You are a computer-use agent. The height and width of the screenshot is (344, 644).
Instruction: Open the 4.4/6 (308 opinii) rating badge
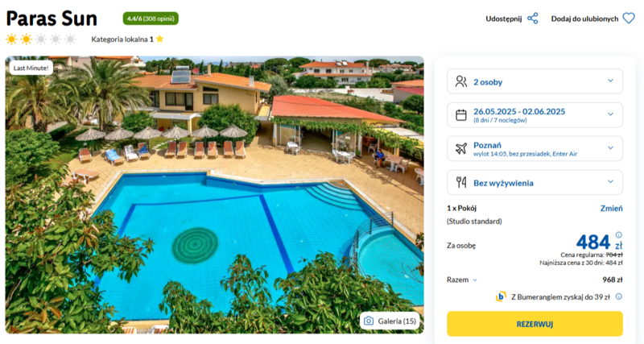tap(151, 19)
